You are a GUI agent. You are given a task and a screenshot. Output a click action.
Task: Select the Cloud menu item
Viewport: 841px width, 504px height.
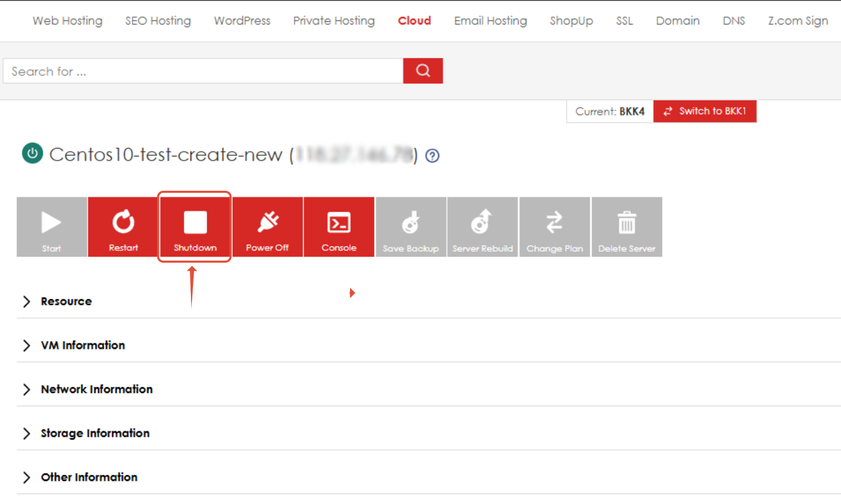tap(414, 21)
